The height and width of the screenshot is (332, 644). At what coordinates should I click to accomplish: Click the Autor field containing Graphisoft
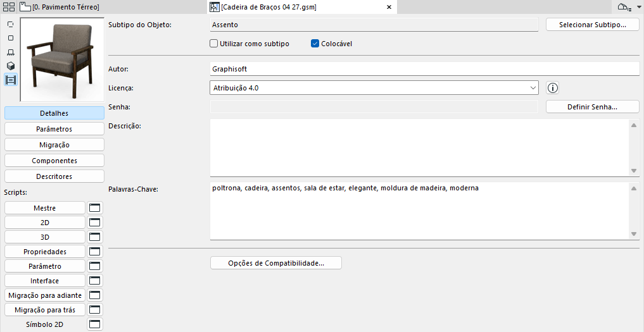425,69
